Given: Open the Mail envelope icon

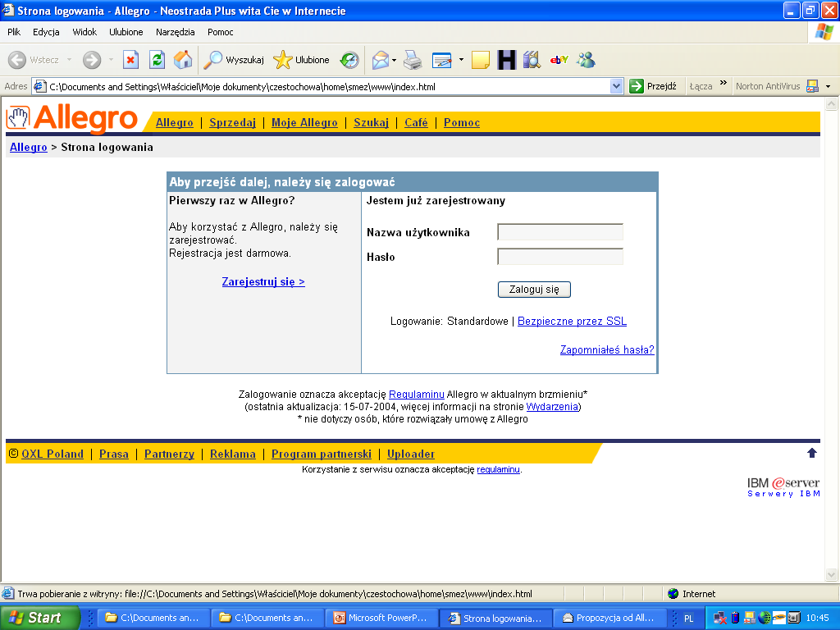Looking at the screenshot, I should pos(380,60).
